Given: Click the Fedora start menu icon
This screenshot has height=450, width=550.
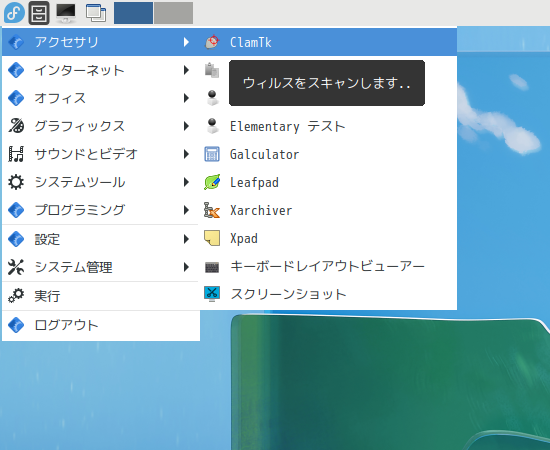Looking at the screenshot, I should 14,13.
